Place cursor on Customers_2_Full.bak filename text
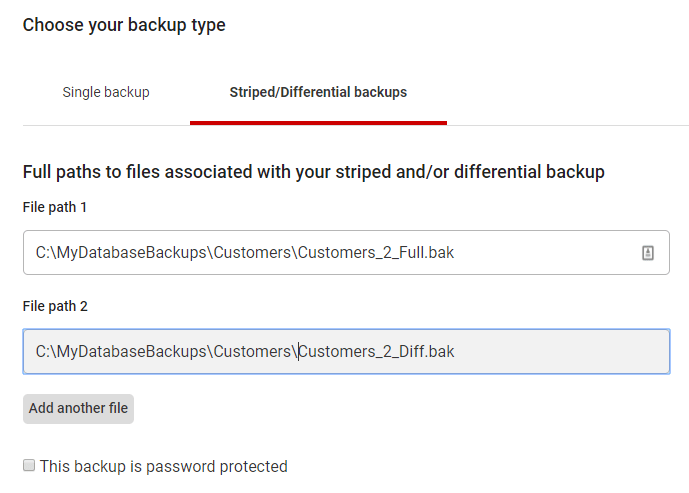 (376, 253)
